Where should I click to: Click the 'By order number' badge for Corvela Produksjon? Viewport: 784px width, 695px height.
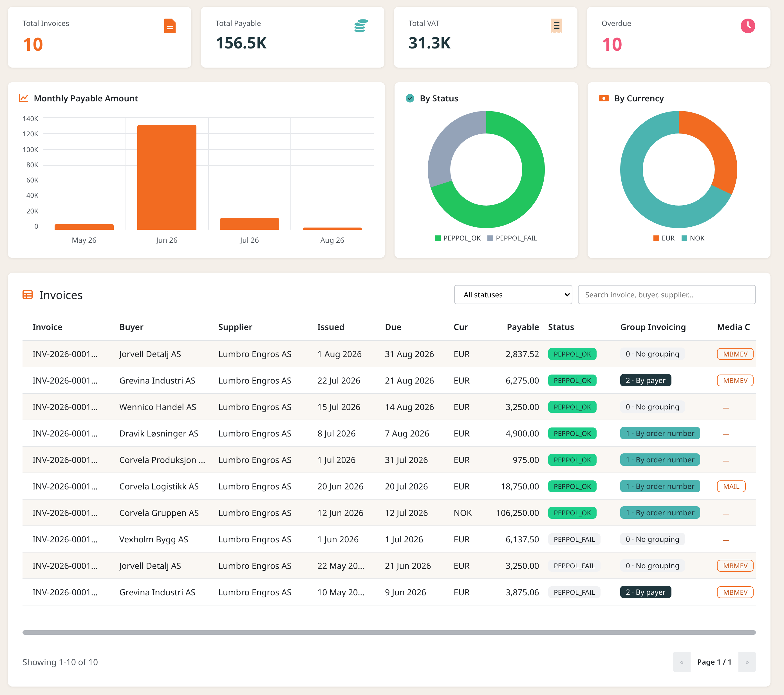tap(660, 460)
